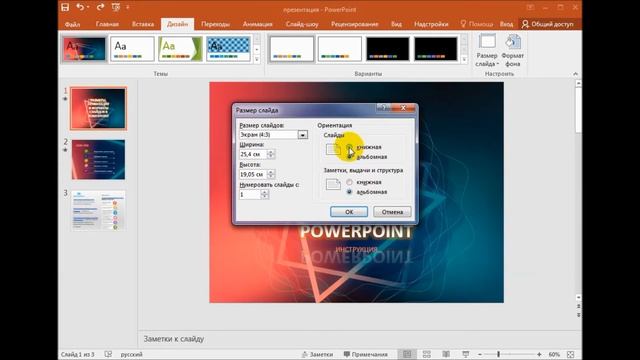The width and height of the screenshot is (640, 360).
Task: Click spell check icon in status bar
Action: (108, 354)
